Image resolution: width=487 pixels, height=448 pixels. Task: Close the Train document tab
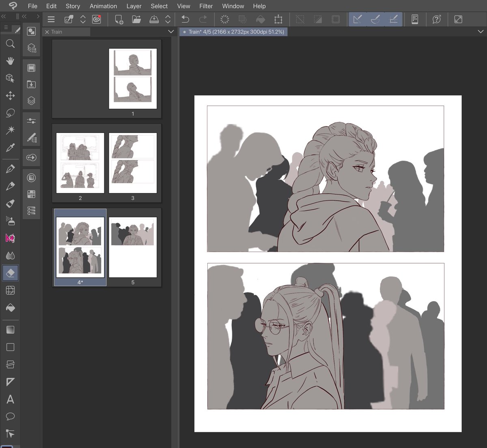47,32
